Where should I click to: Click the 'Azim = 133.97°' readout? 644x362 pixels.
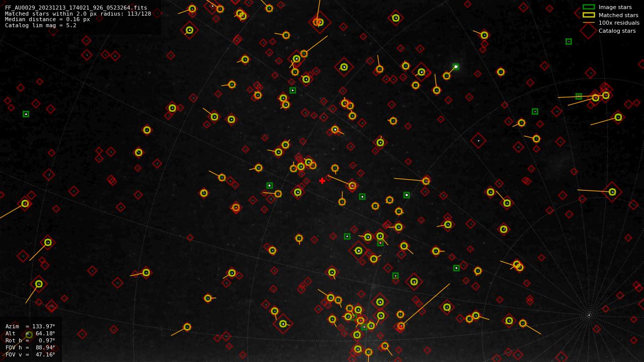point(30,326)
